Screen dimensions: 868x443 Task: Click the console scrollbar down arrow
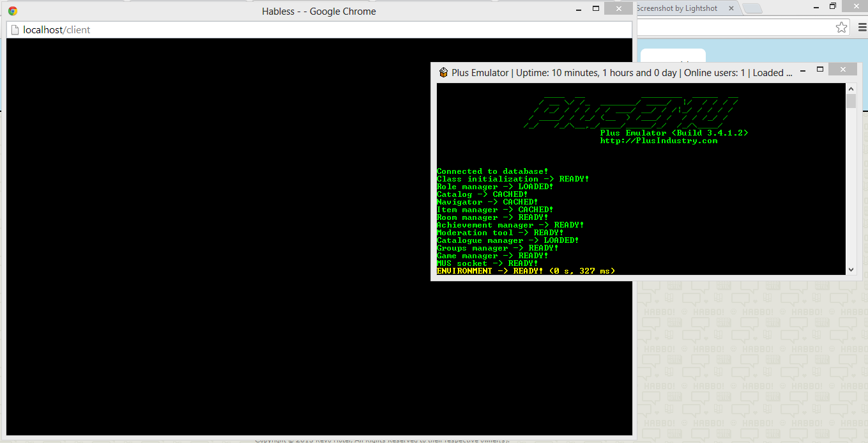851,270
